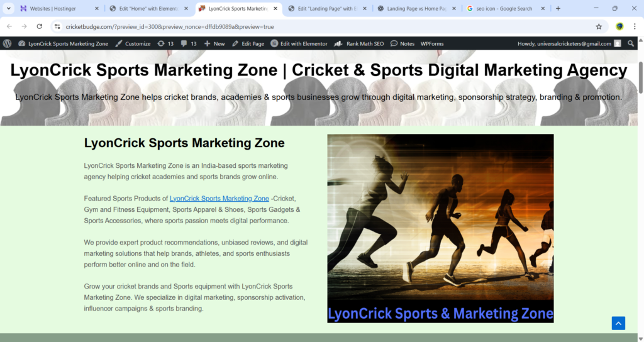
Task: Click the paragraph starting "Grow your cricket brands"
Action: [x=195, y=297]
